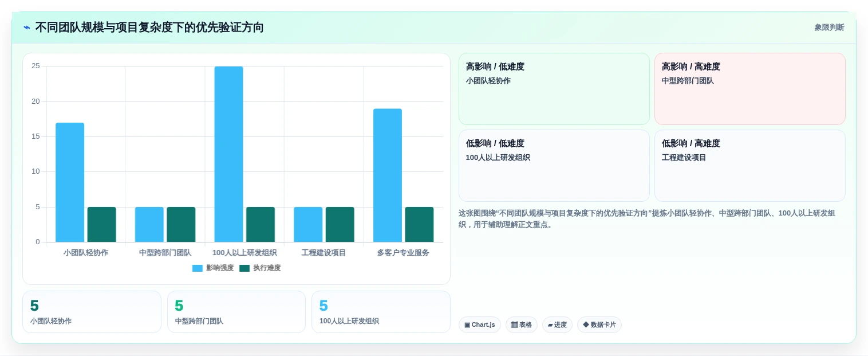The image size is (868, 356).
Task: Click the 中型跨部门团队 x-axis label
Action: click(x=165, y=253)
